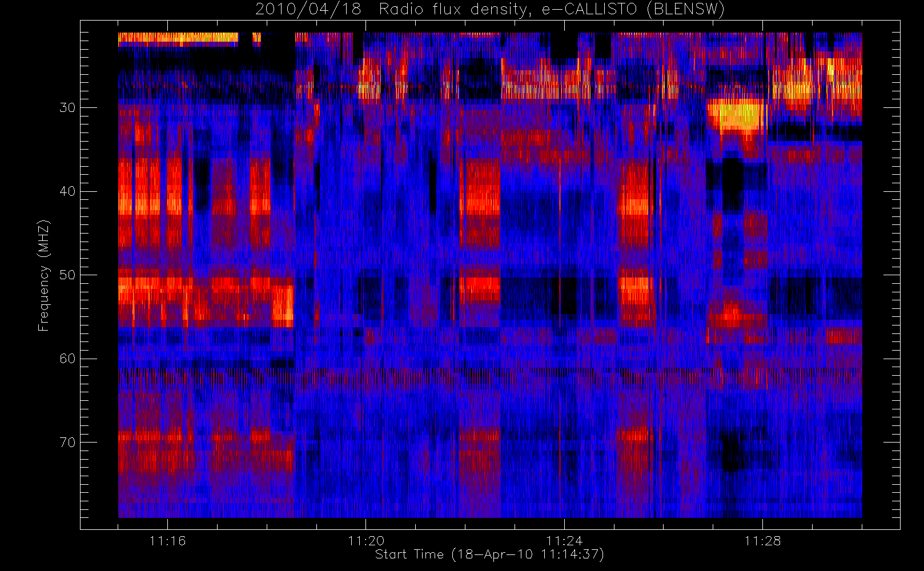The image size is (924, 571).
Task: Click the plot title '2010/04/18 Radio flux density, e-CALLISTO (BLENSW)'
Action: pyautogui.click(x=490, y=10)
